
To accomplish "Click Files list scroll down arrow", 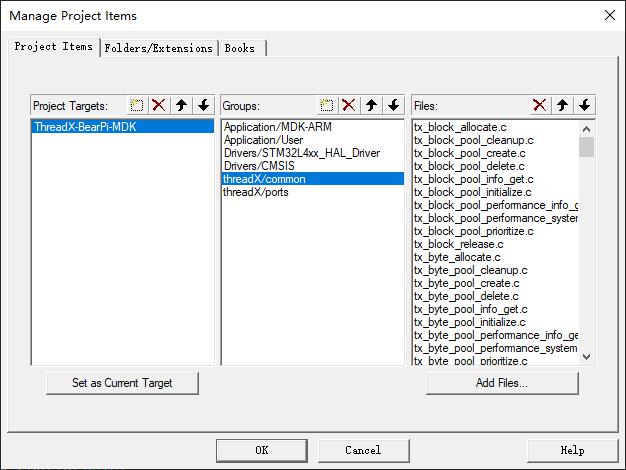I will point(586,357).
